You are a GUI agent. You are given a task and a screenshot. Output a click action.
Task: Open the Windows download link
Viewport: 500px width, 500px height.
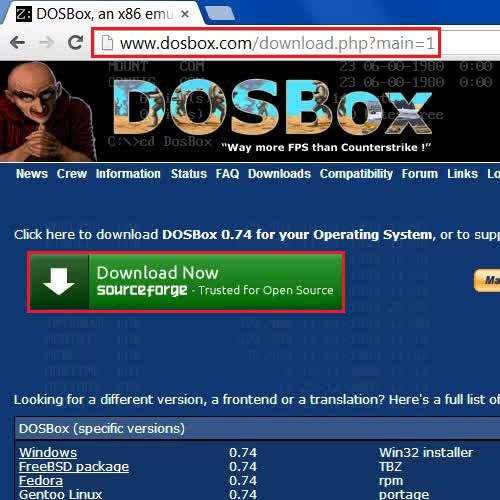[48, 453]
